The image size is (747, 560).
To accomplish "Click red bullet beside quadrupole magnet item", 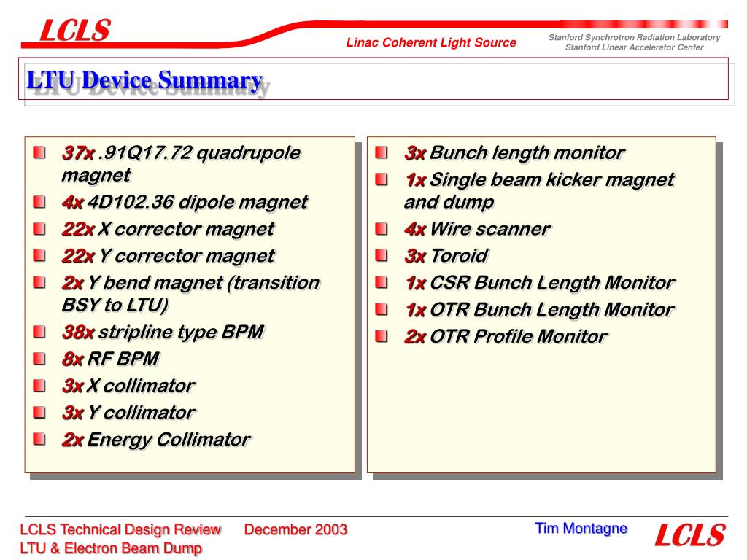I will (x=39, y=153).
